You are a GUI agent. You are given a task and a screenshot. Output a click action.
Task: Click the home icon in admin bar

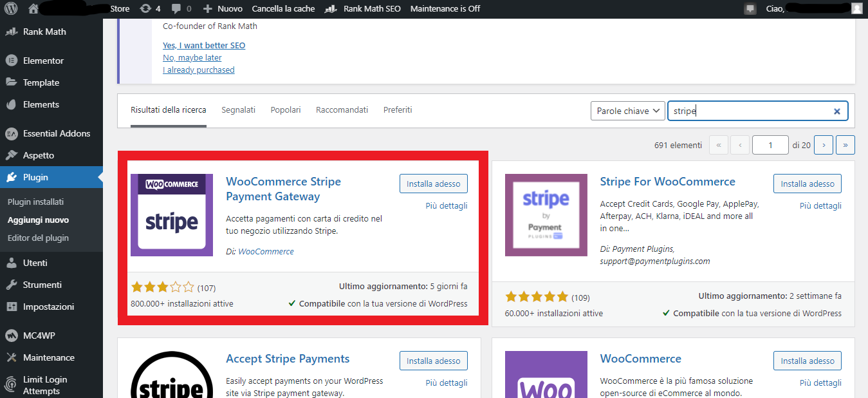(34, 9)
